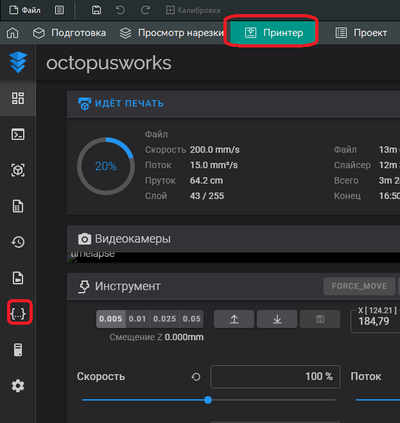400x423 pixels.
Task: Open the settings gear in sidebar
Action: tap(18, 386)
